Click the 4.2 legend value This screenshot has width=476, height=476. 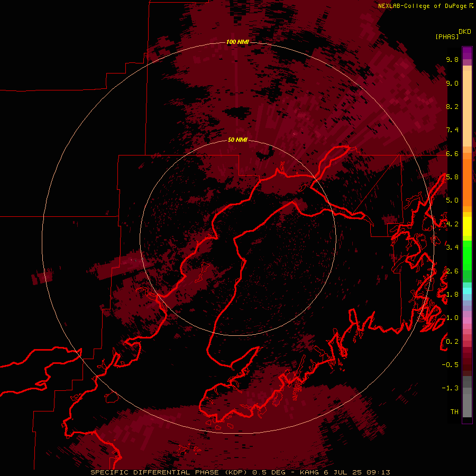tap(452, 224)
